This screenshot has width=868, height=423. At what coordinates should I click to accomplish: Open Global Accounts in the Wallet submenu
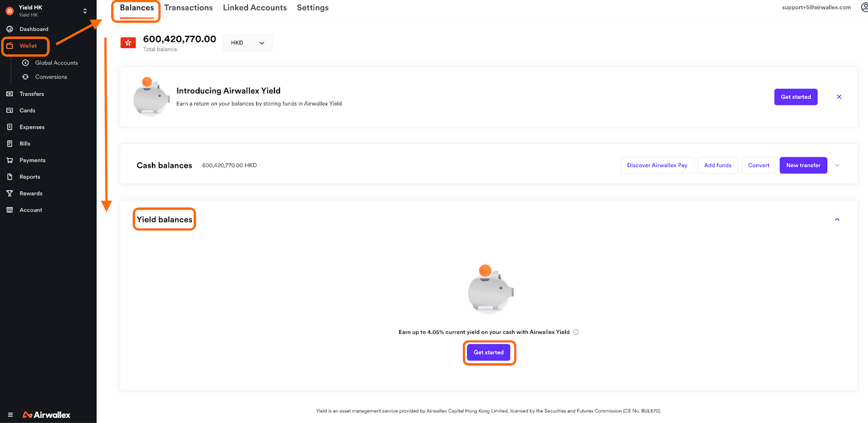pos(56,63)
